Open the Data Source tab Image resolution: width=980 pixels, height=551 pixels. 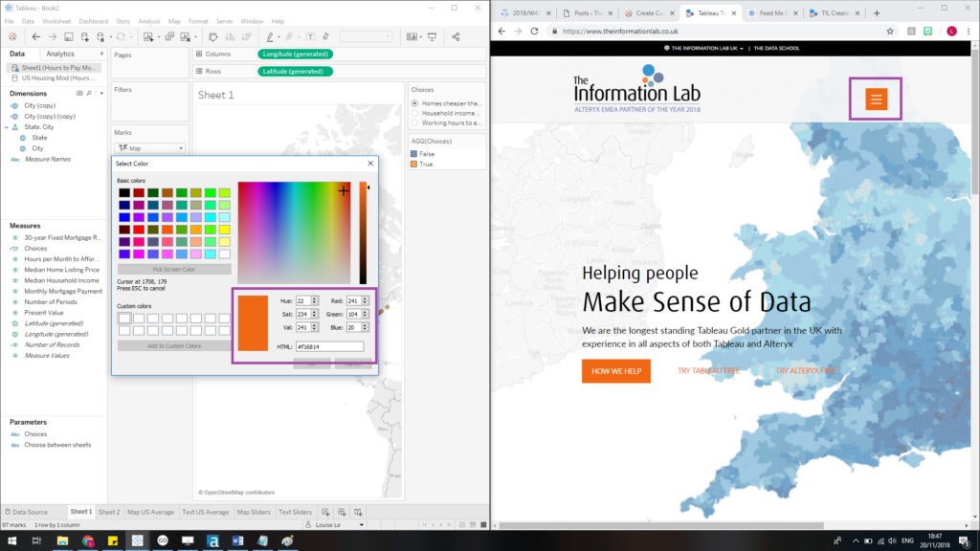(26, 512)
